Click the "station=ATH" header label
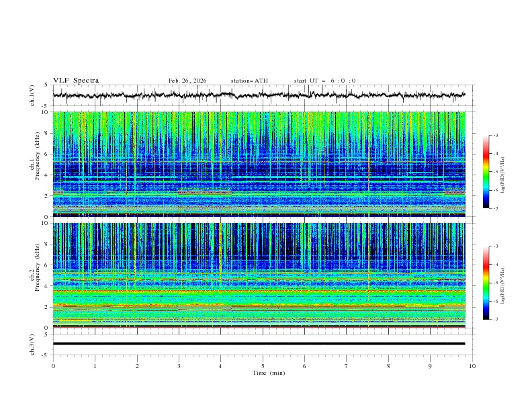This screenshot has width=532, height=411. (249, 81)
